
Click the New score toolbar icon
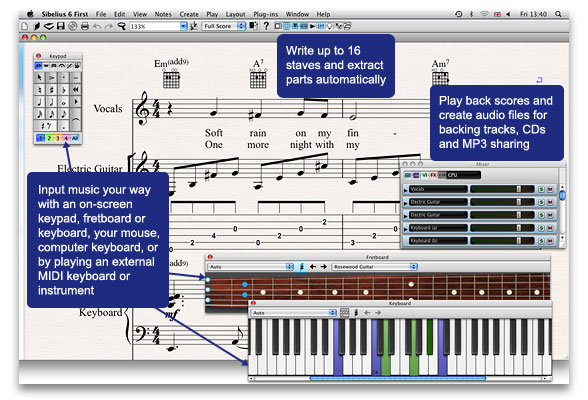click(x=25, y=26)
